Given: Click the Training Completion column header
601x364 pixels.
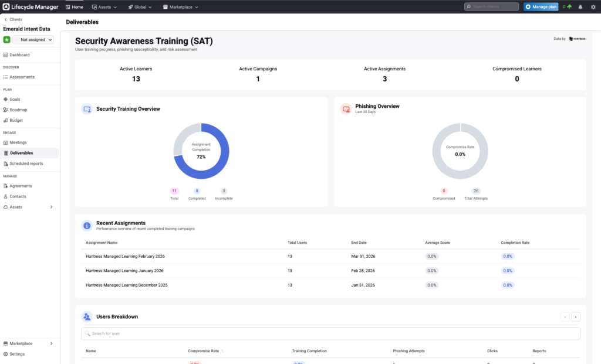Looking at the screenshot, I should 309,351.
